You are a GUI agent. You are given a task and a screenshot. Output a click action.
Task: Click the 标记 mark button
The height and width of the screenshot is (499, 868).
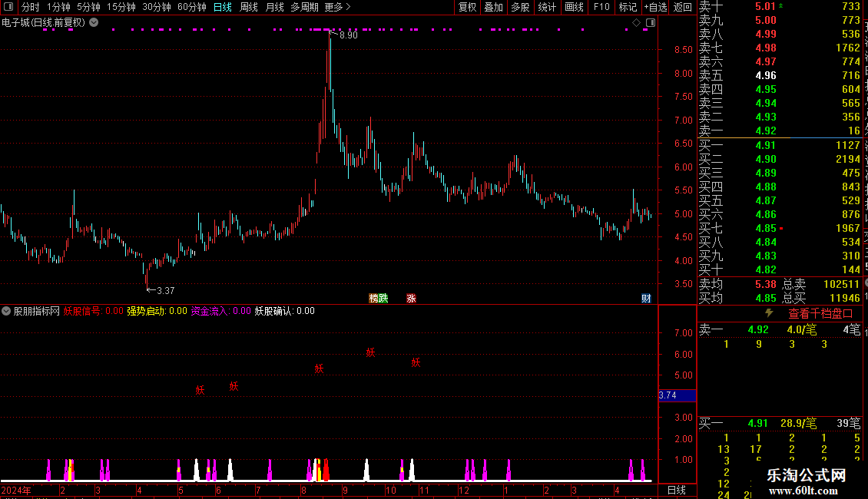[x=628, y=7]
